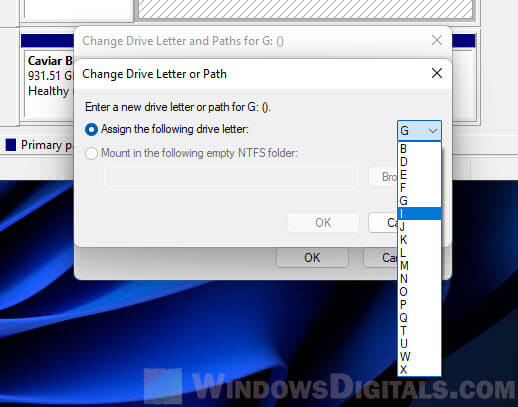Click OK in the Change Drive Letter and Paths dialog
518x407 pixels.
312,258
